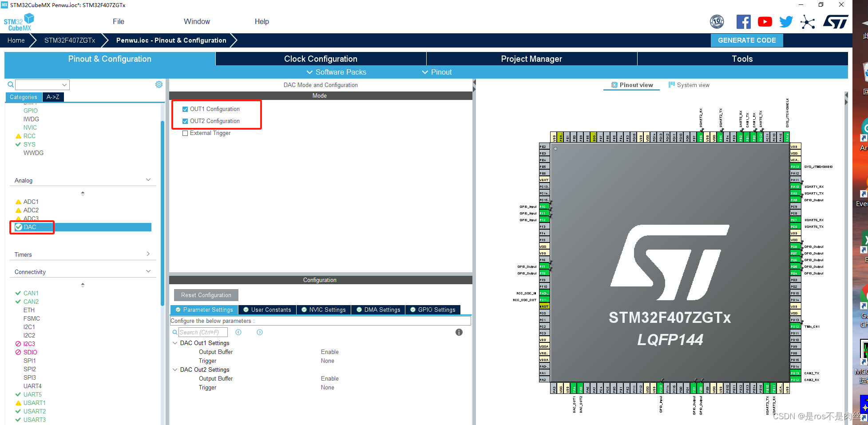This screenshot has width=868, height=425.
Task: Select the FSMC entry
Action: [x=32, y=318]
